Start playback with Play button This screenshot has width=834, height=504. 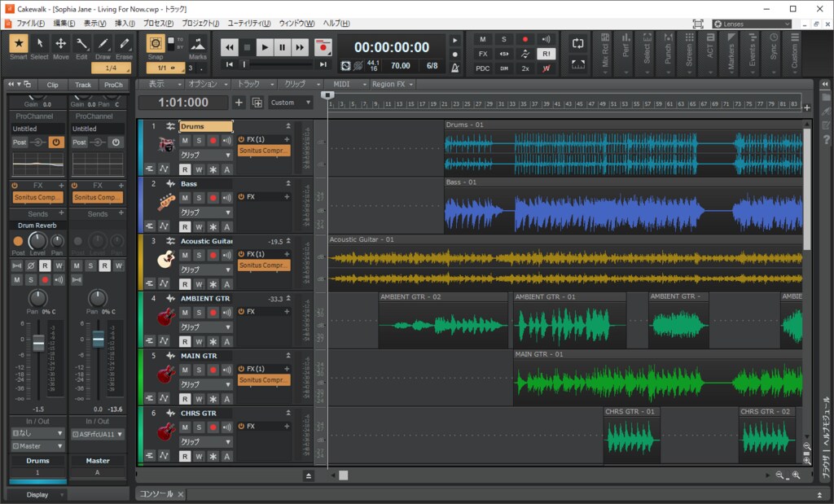pyautogui.click(x=265, y=47)
